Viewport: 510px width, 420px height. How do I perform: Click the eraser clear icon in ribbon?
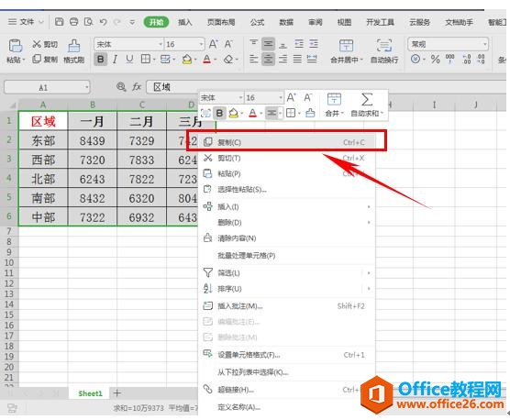228,60
